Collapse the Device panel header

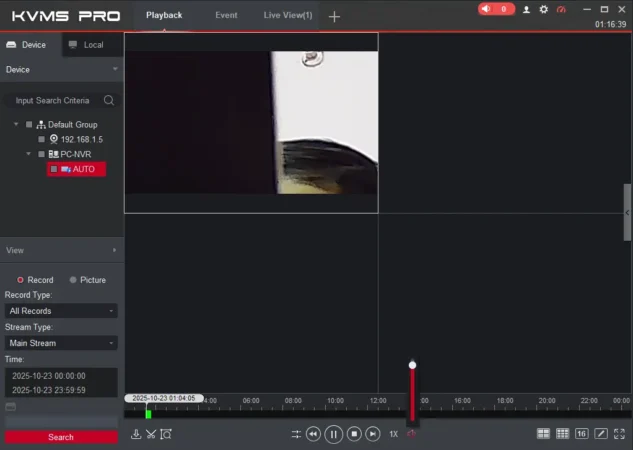pos(61,69)
